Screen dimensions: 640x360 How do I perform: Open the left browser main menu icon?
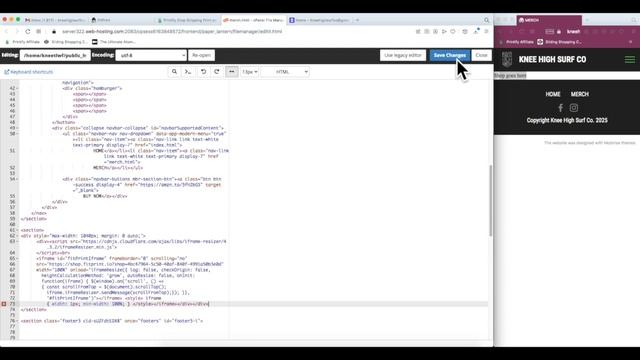tap(486, 31)
